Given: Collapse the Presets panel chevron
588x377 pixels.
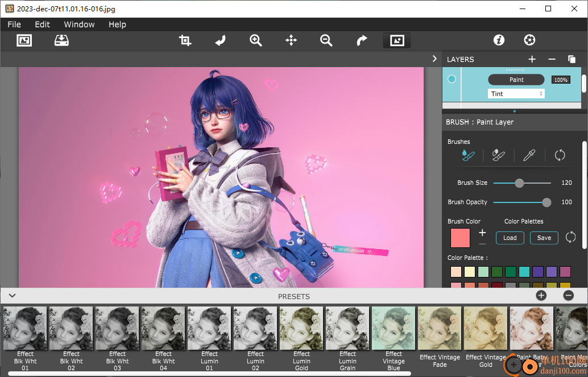Looking at the screenshot, I should click(x=12, y=296).
